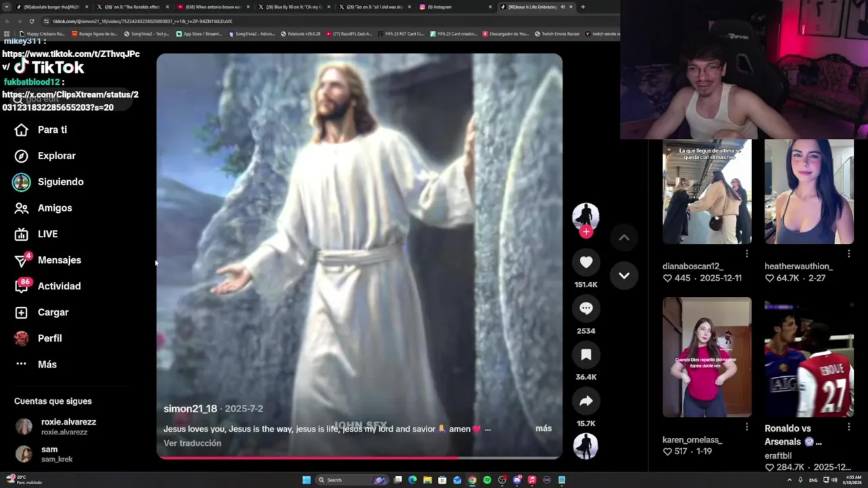Open heatherwauthion_ video thumbnail

809,192
